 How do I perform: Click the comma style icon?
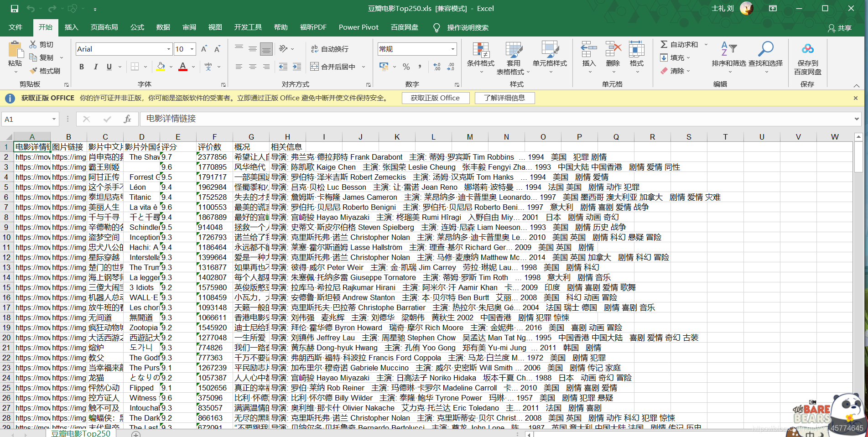pyautogui.click(x=420, y=67)
